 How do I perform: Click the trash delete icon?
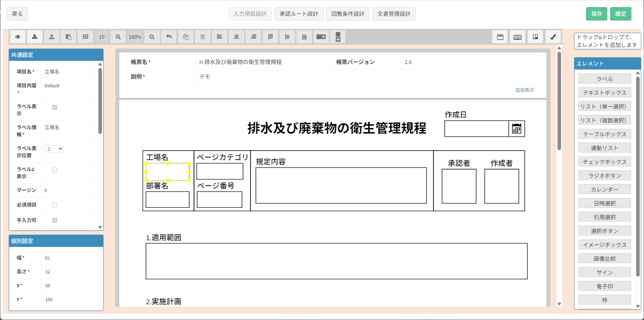203,37
